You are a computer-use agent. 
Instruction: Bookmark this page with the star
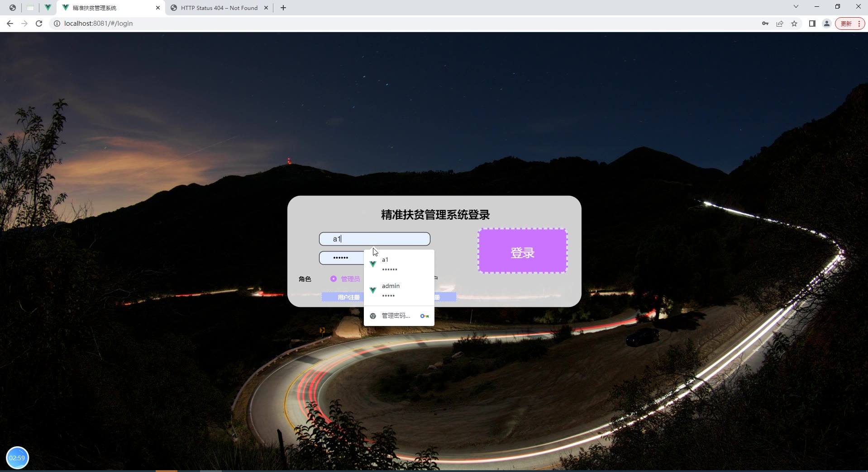794,24
